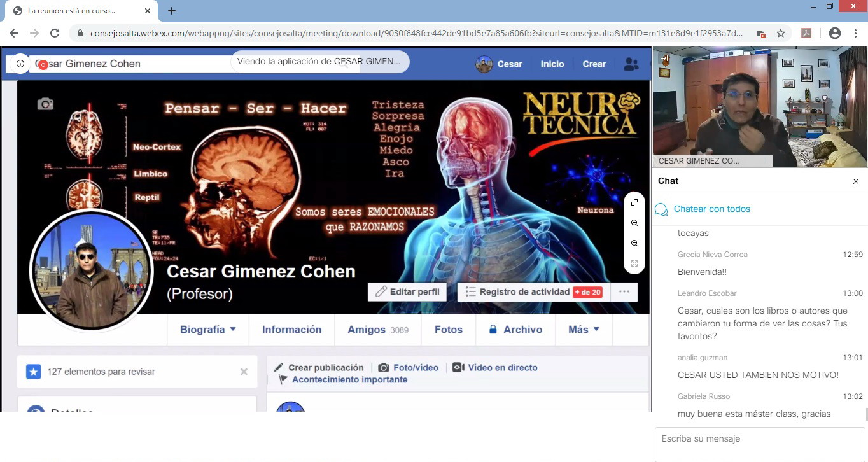Open the round profile picture

coord(92,270)
